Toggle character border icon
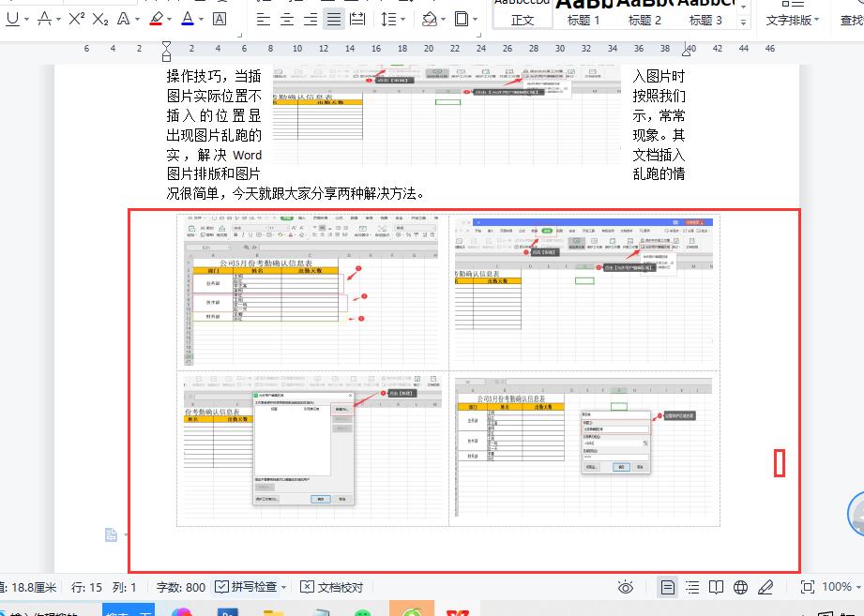Image resolution: width=864 pixels, height=616 pixels. (220, 19)
